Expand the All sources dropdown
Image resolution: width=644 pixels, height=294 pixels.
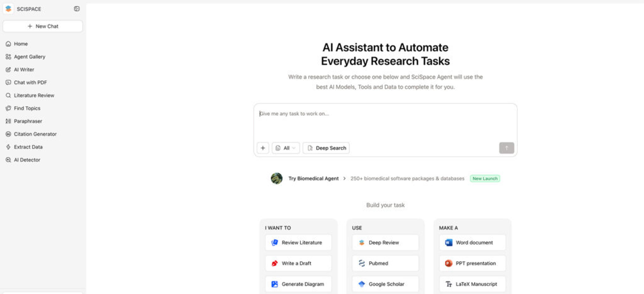(x=286, y=148)
